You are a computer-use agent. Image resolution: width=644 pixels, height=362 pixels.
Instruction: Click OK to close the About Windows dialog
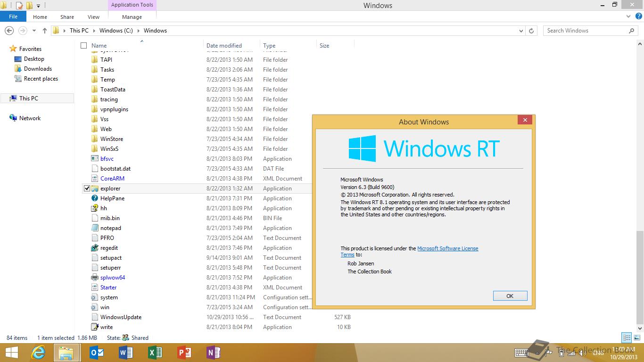510,296
